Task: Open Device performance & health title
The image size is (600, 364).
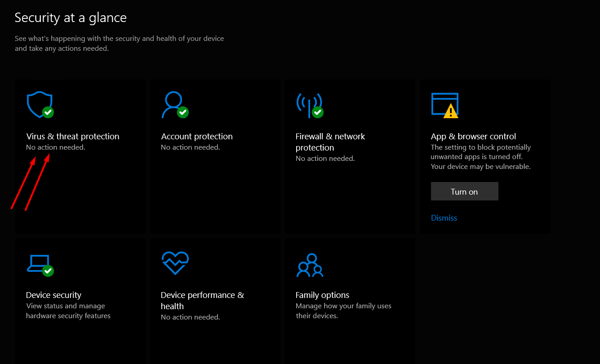Action: pyautogui.click(x=202, y=301)
